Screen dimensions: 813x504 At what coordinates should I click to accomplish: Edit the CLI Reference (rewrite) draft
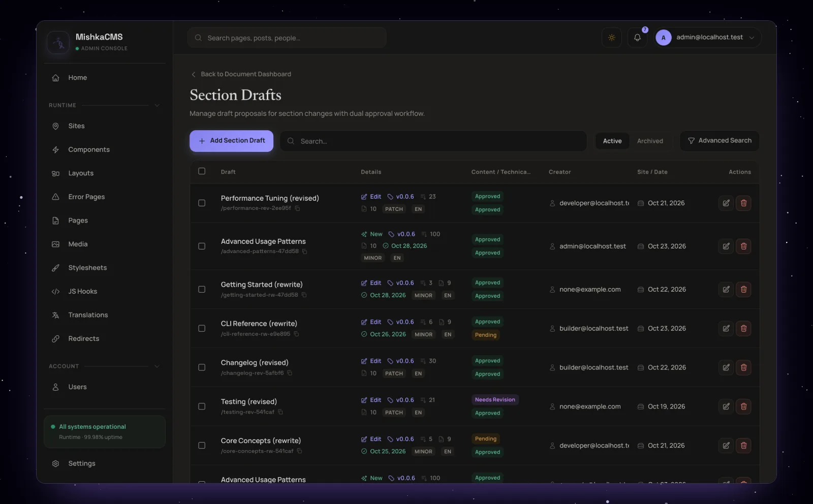tap(726, 329)
